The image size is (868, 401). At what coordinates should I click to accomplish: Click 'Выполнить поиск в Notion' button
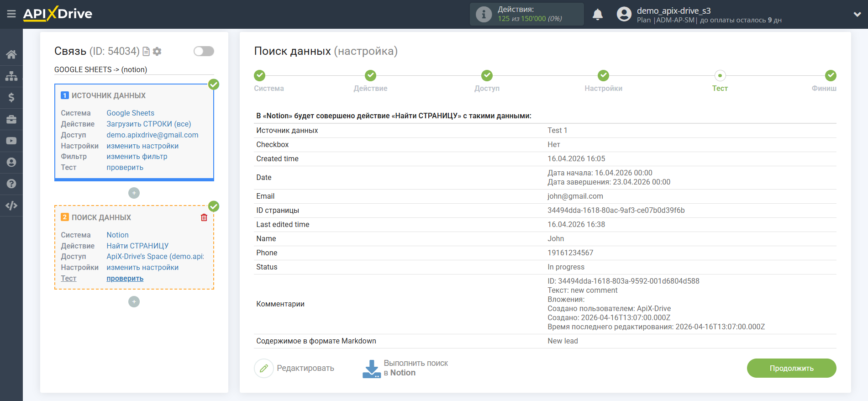coord(405,368)
